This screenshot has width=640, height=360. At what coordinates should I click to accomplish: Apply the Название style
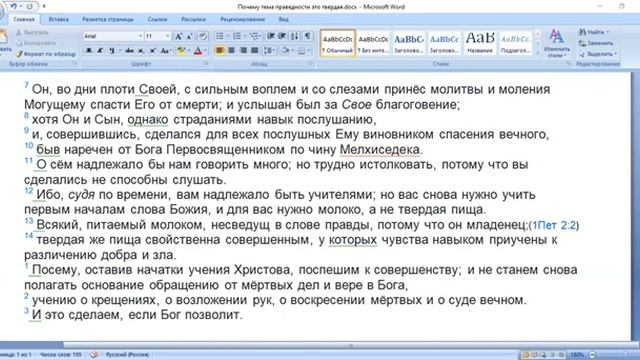(480, 43)
